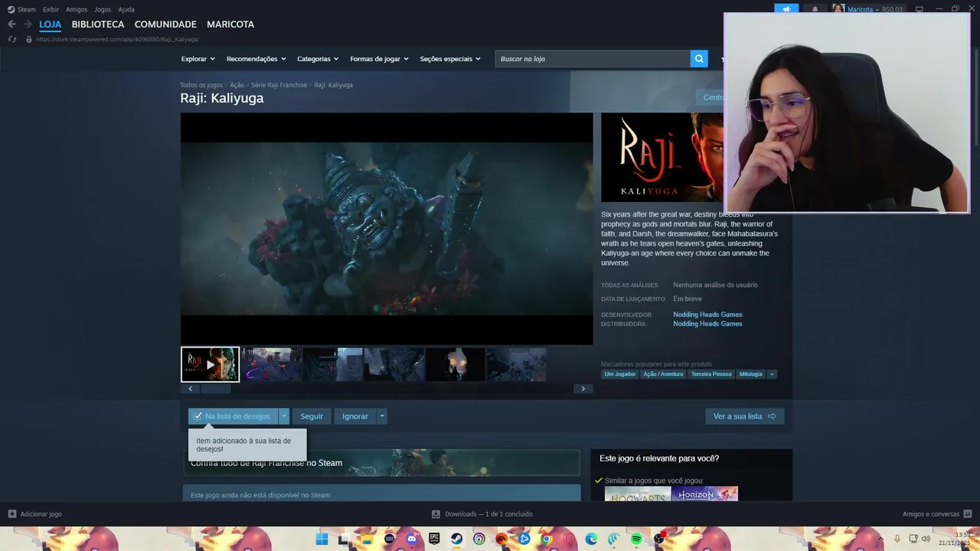Go to the LOJA tab
Screen dimensions: 980x551
coord(51,24)
